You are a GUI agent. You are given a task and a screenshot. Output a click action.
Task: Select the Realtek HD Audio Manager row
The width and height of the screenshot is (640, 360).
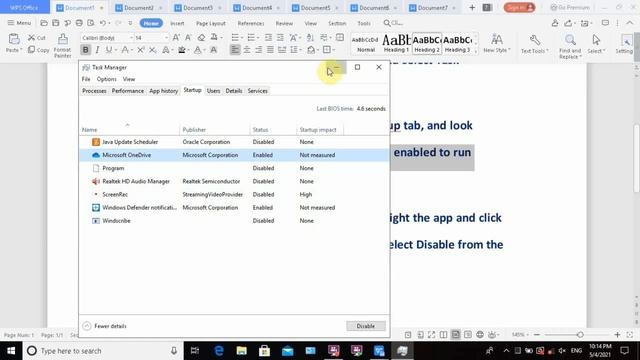coord(234,181)
